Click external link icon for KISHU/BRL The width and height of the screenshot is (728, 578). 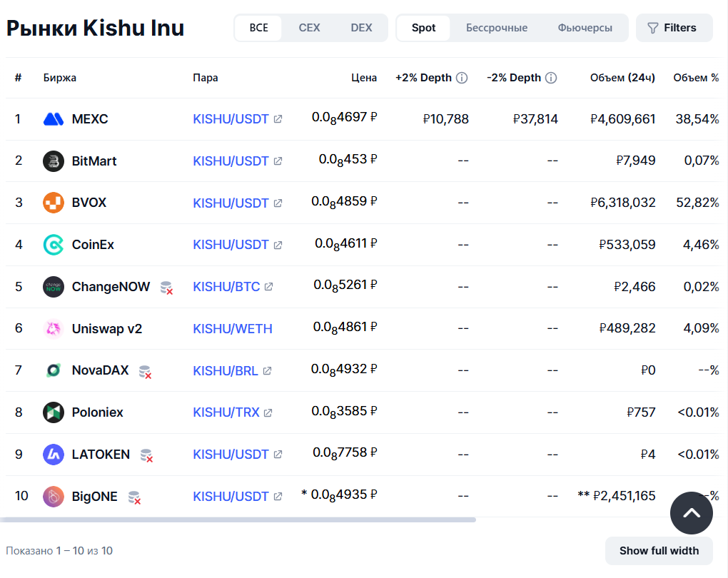pos(267,371)
